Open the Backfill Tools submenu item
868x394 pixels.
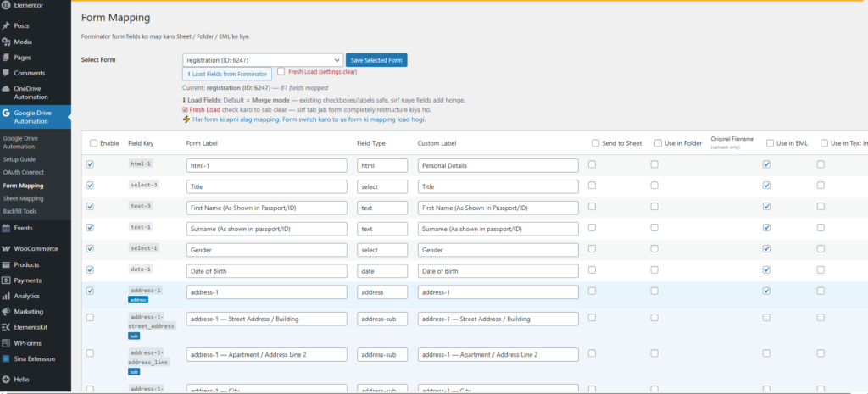tap(20, 211)
